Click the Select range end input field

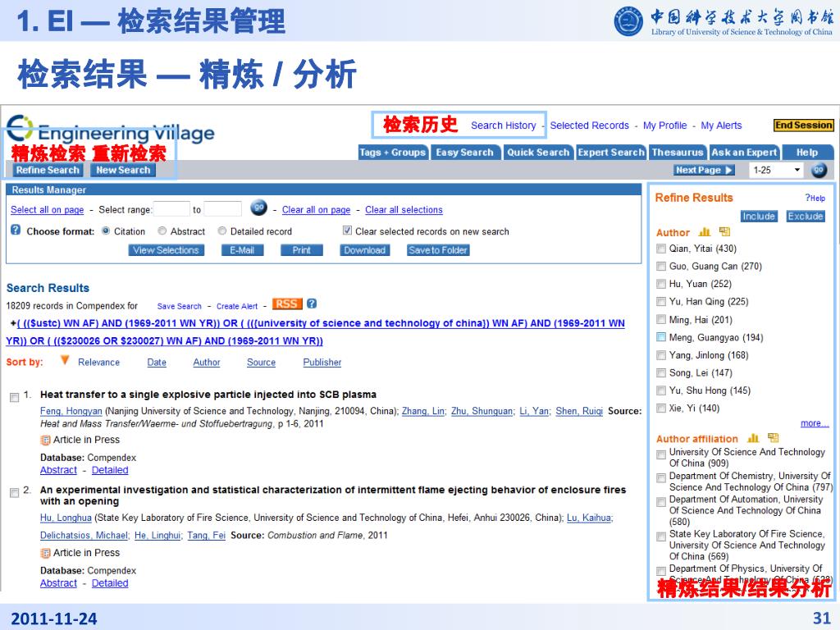tap(222, 209)
